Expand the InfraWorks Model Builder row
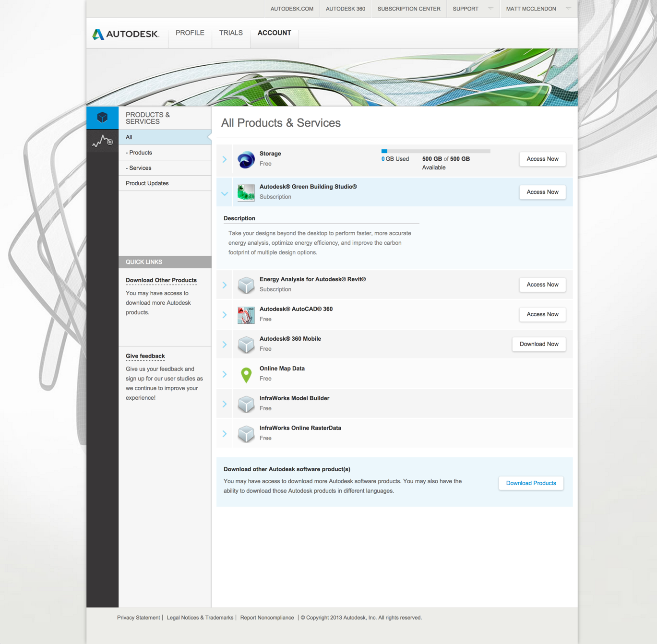The image size is (657, 644). coord(225,404)
